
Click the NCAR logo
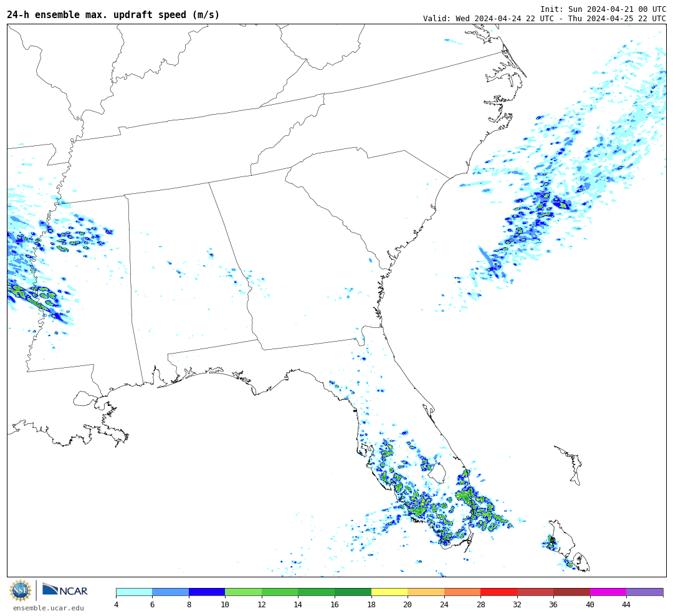point(65,590)
